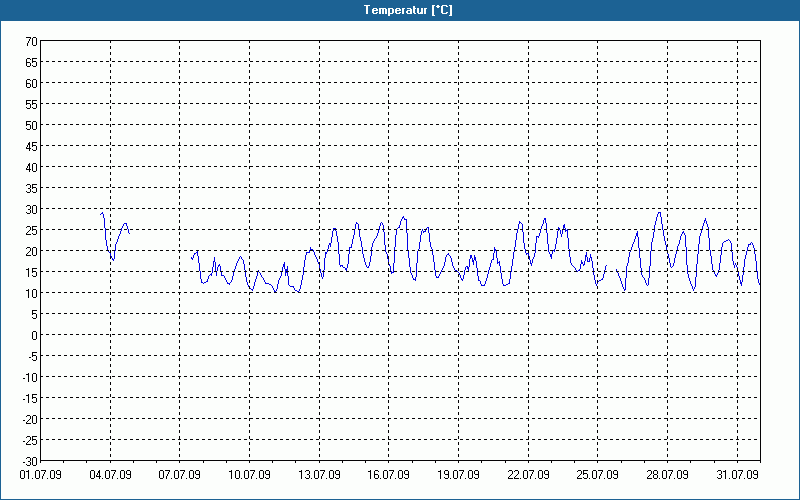Click the -5 value on temperature axis
Image resolution: width=800 pixels, height=500 pixels.
tap(32, 356)
